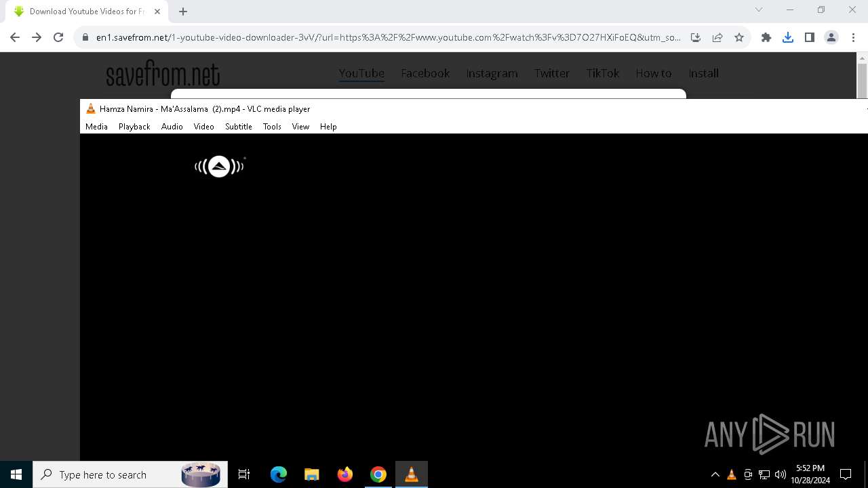
Task: Reload the savefrom.net page
Action: (58, 37)
